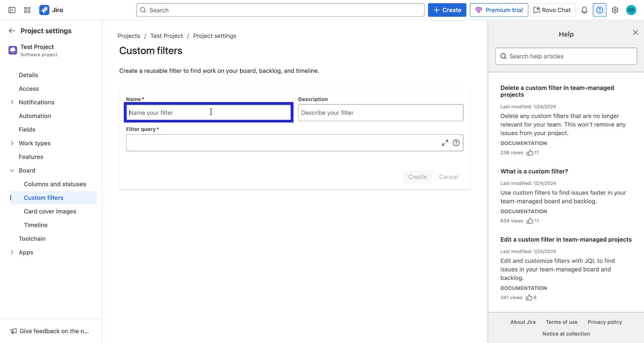644x343 pixels.
Task: Click the Describe your filter field
Action: pos(380,112)
